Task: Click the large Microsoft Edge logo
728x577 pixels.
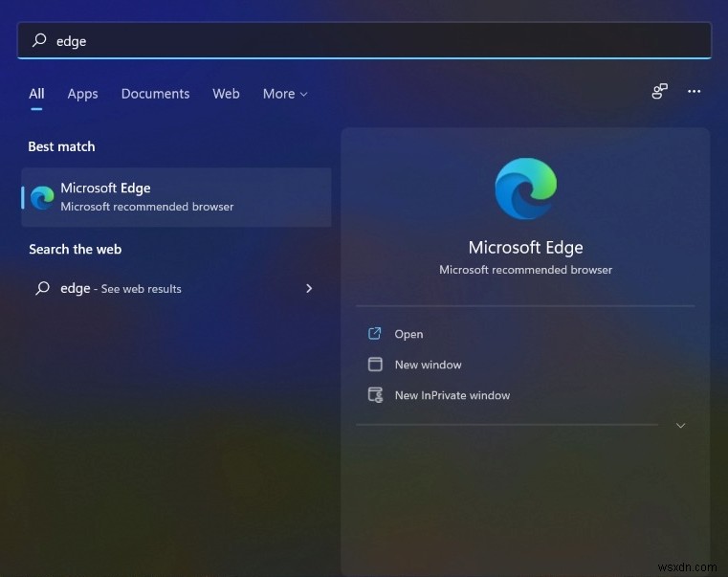Action: [525, 189]
